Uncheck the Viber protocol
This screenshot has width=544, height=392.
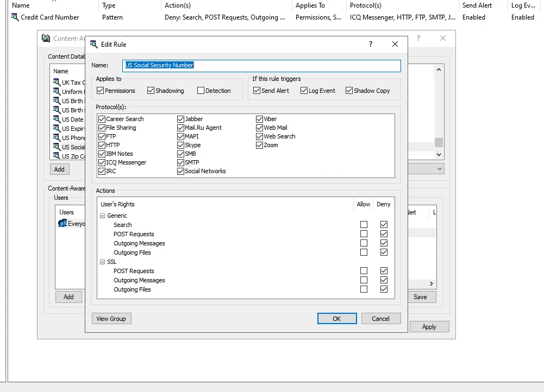coord(259,119)
